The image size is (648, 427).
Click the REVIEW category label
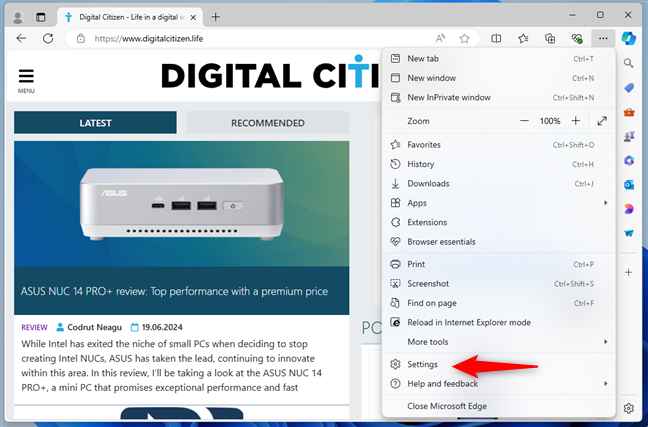click(x=34, y=327)
